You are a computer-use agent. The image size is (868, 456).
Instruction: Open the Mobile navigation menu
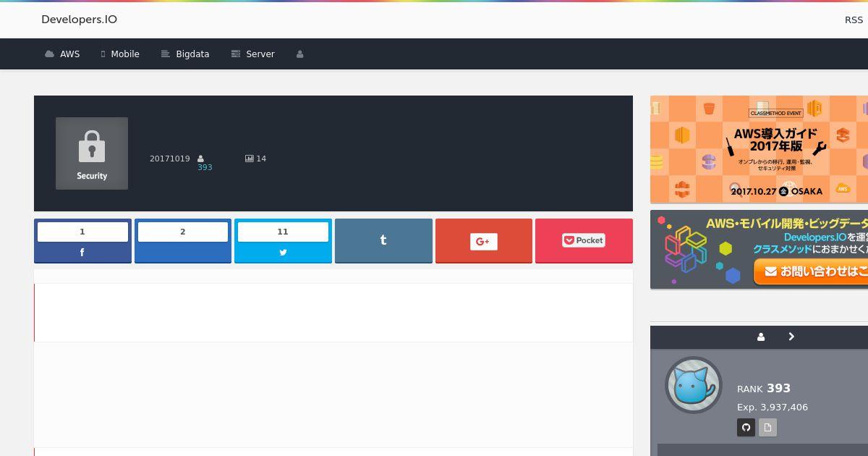click(120, 54)
